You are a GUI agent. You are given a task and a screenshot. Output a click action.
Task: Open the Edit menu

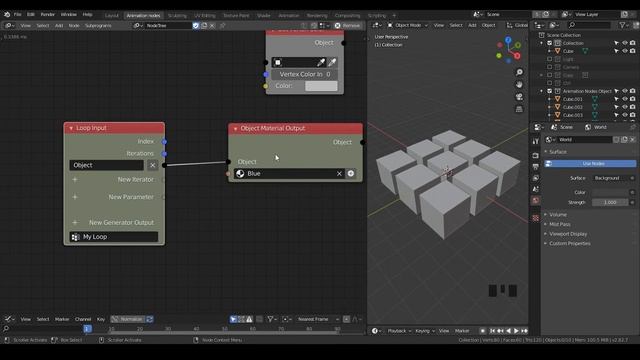31,14
